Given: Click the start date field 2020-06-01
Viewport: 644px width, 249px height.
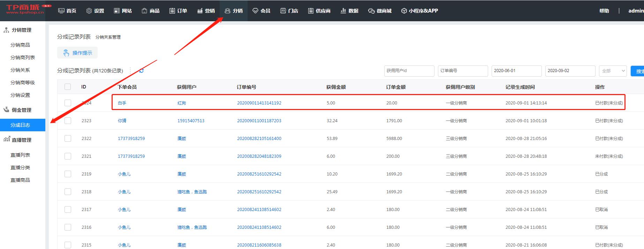Looking at the screenshot, I should click(517, 71).
